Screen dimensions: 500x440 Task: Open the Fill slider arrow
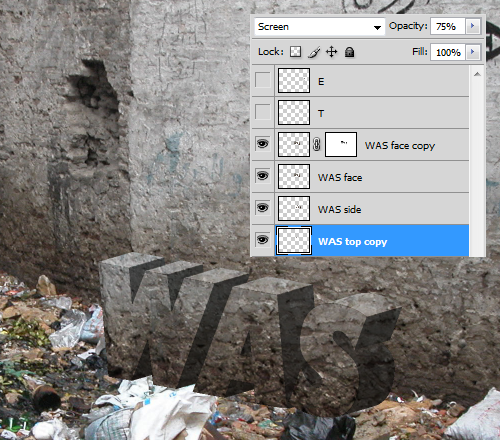[472, 52]
